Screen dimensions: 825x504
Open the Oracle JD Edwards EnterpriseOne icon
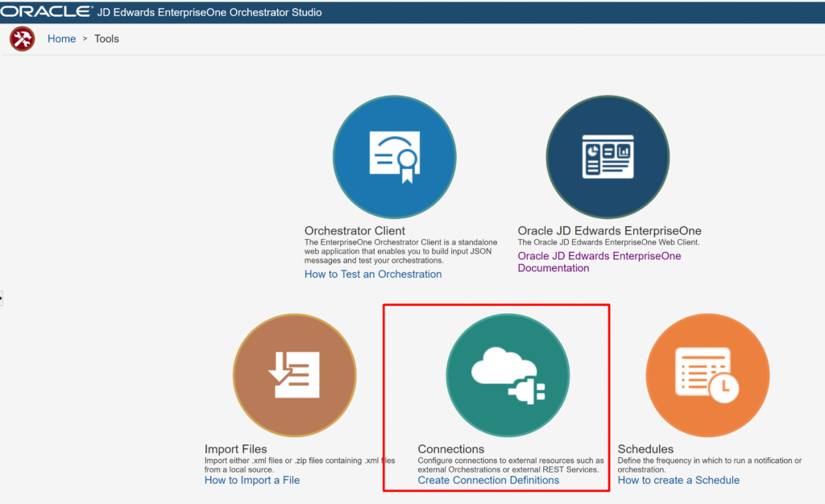point(607,157)
